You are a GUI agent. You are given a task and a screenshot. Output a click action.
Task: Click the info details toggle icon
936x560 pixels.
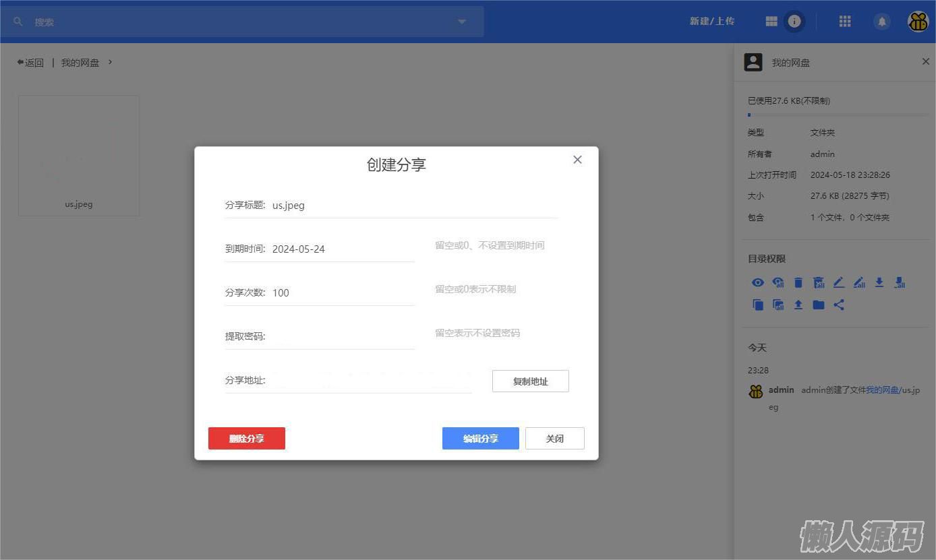[794, 22]
